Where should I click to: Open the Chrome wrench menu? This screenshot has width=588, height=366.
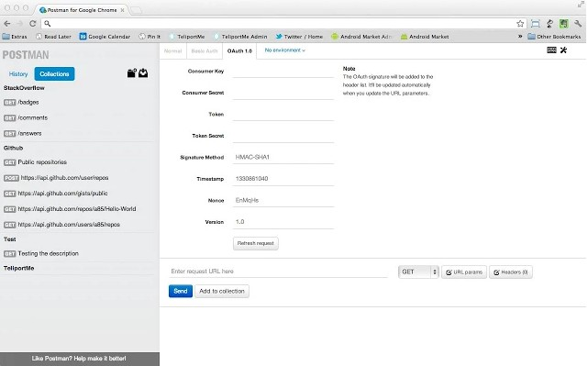click(578, 24)
